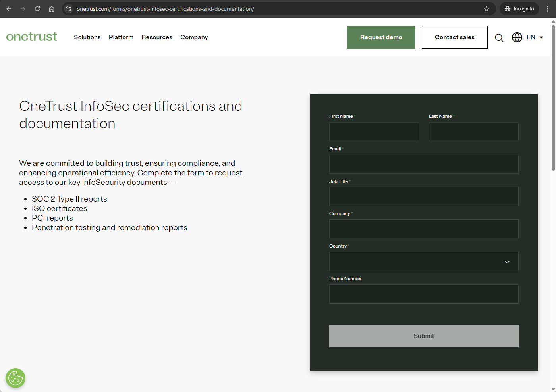Viewport: 556px width, 392px height.
Task: Reload the page
Action: (37, 9)
